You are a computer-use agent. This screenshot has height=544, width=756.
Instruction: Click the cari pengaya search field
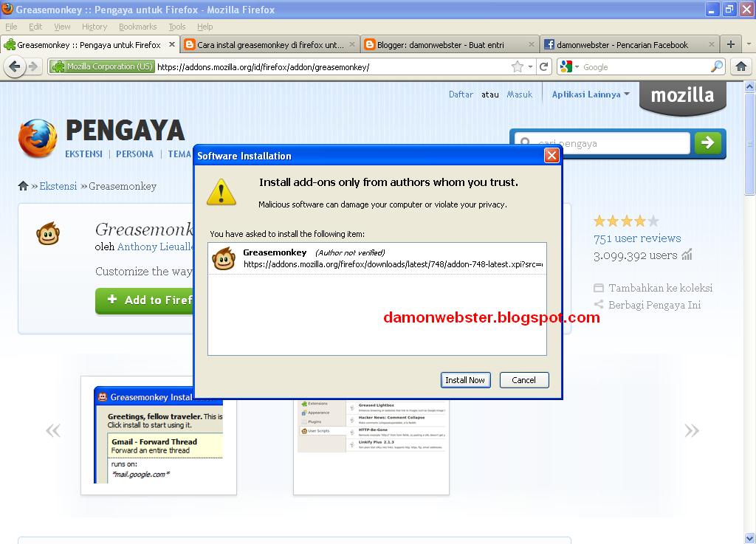coord(602,143)
